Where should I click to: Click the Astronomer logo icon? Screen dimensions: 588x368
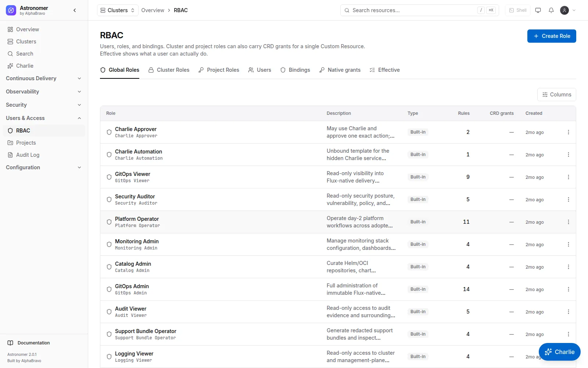[11, 10]
